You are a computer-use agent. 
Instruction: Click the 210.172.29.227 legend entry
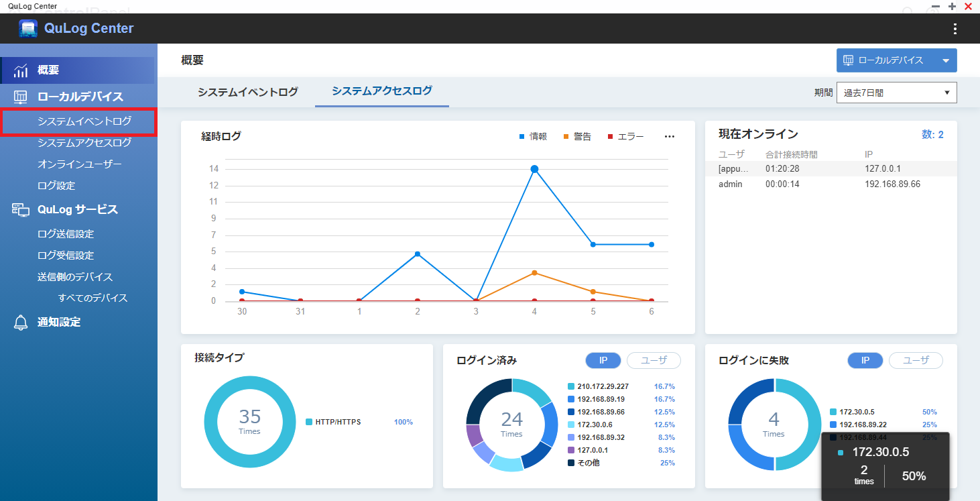(x=621, y=386)
